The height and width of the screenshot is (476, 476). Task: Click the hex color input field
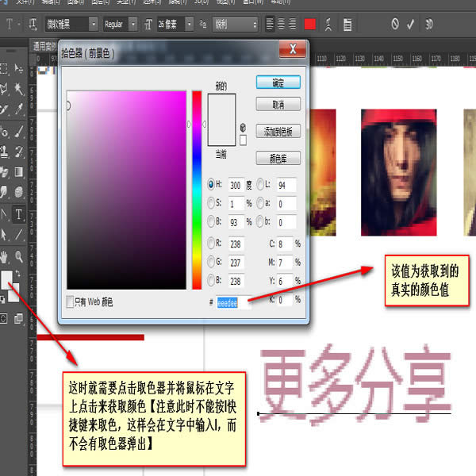pyautogui.click(x=234, y=302)
